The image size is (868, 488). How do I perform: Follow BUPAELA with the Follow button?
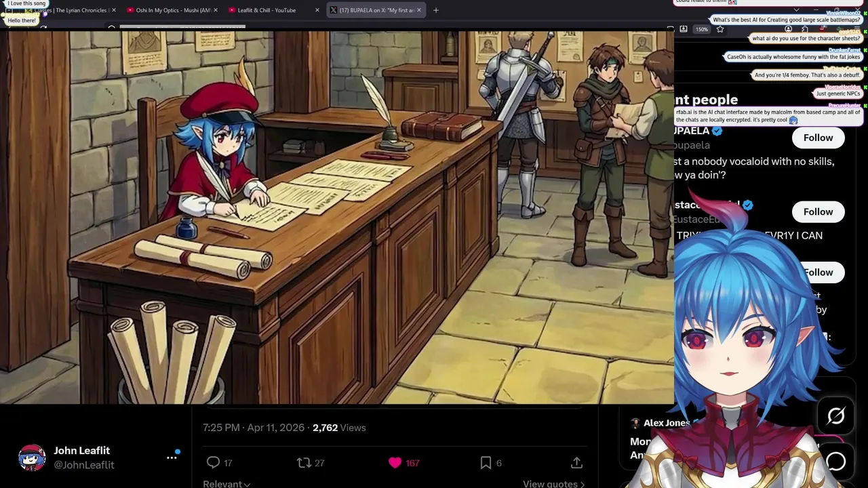click(x=818, y=138)
